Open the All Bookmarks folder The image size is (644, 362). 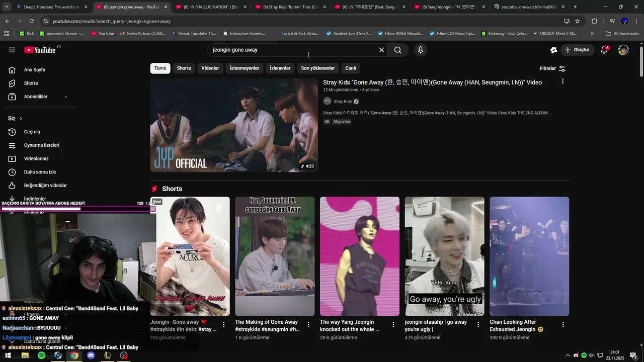[622, 34]
